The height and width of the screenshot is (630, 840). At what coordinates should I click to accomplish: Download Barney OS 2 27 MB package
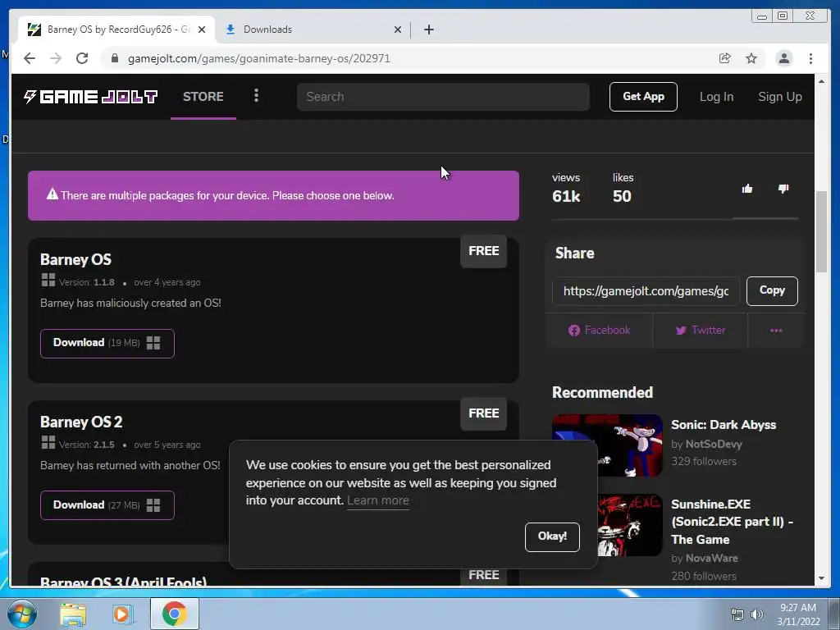107,505
